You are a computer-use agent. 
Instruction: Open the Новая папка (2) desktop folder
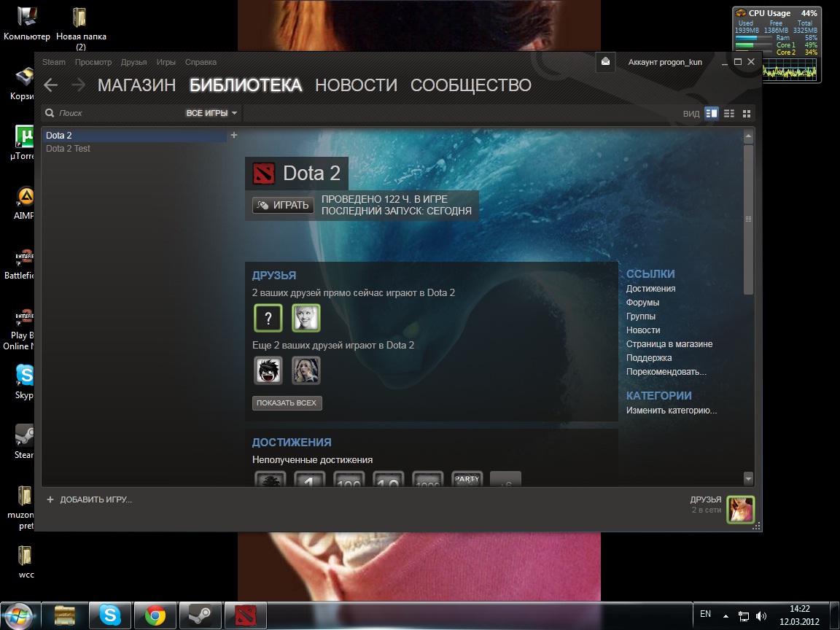(81, 28)
